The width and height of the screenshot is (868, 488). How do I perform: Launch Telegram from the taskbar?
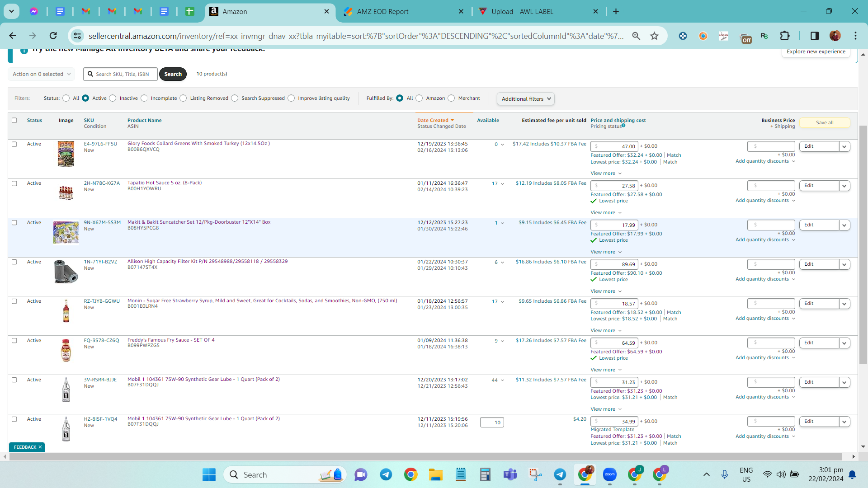[386, 474]
